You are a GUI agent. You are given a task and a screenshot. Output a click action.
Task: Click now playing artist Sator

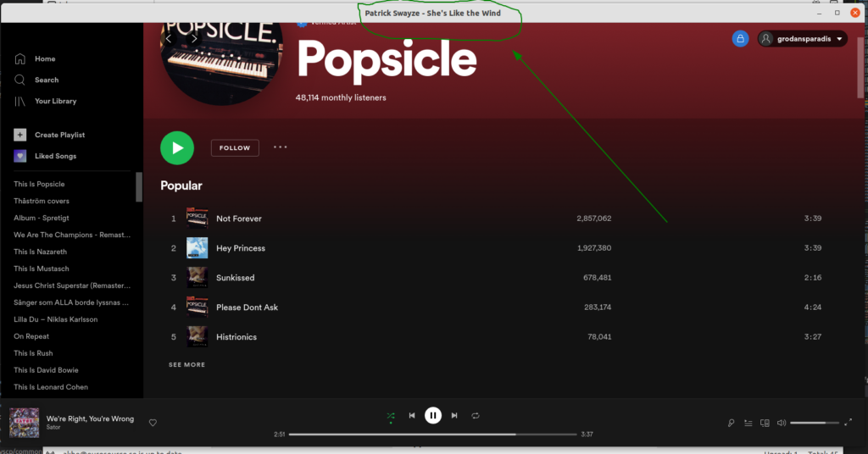pyautogui.click(x=53, y=428)
